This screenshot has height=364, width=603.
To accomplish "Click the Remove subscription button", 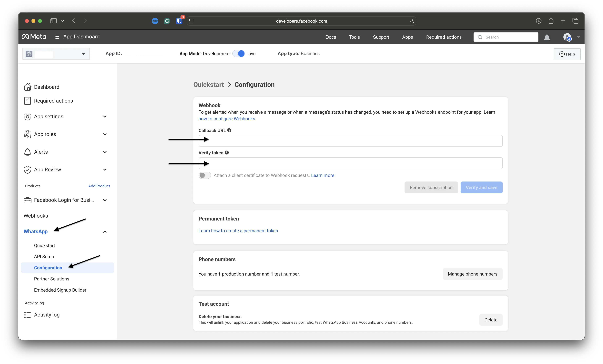I will (431, 187).
